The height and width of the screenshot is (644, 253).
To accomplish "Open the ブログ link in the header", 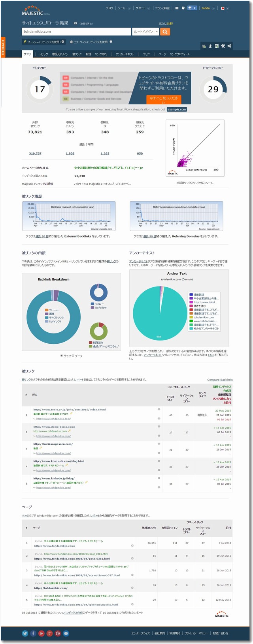I will tap(110, 8).
